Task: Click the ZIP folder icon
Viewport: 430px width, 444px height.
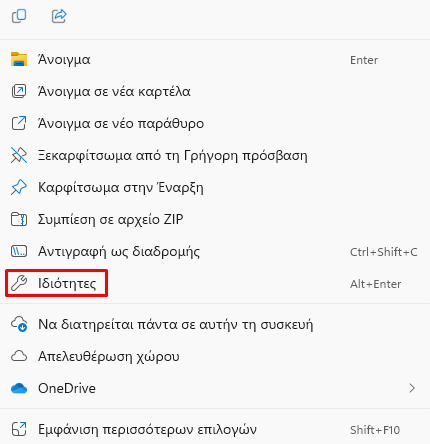Action: coord(19,219)
